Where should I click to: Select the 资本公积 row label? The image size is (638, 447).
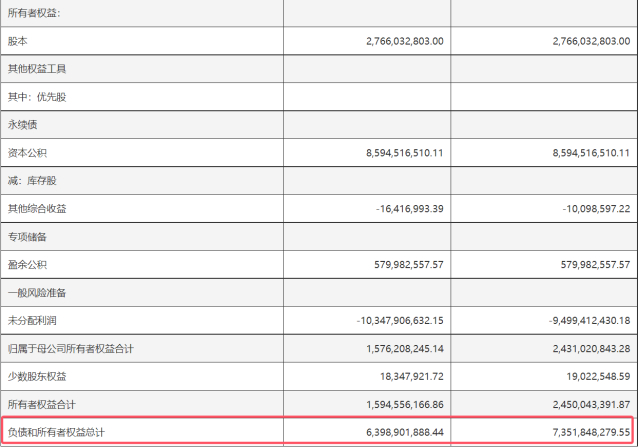pos(27,153)
